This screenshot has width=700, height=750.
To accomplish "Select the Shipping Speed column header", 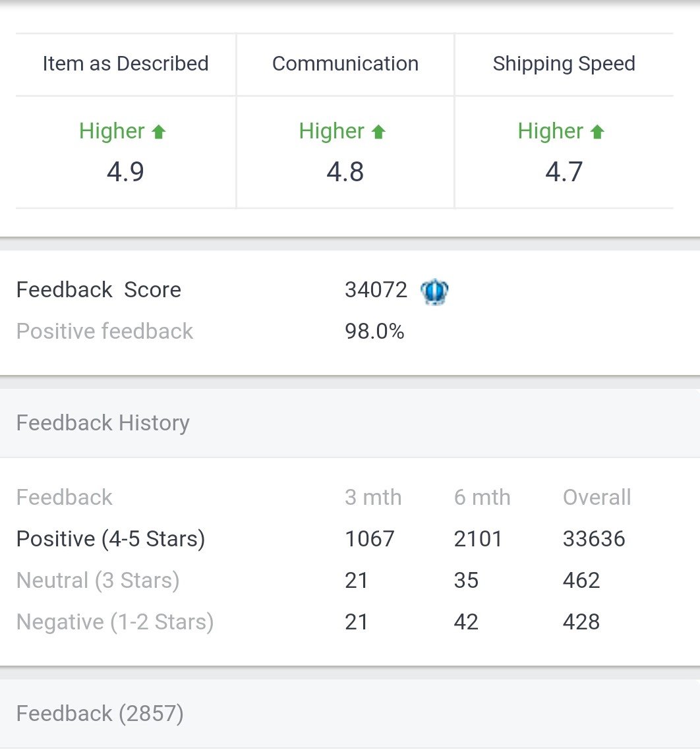I will 564,64.
